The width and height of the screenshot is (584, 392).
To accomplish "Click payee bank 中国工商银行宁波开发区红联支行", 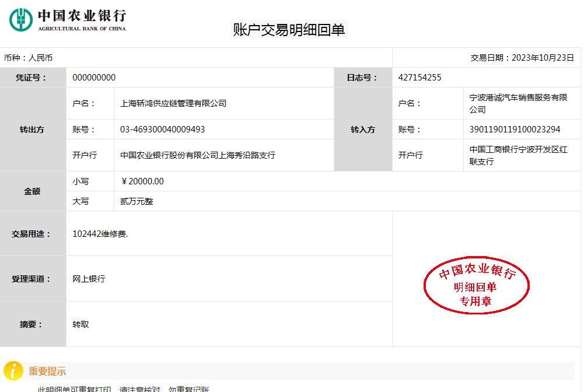I will pos(518,155).
